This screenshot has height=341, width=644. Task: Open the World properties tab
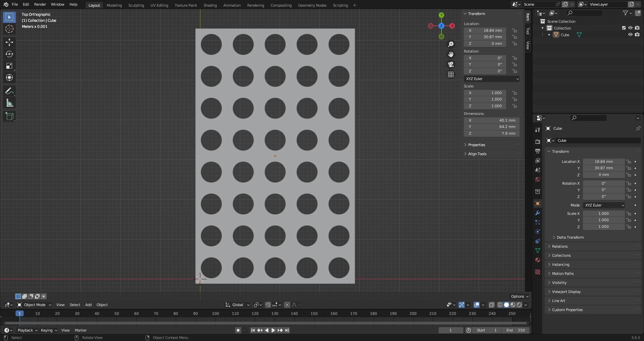point(538,179)
